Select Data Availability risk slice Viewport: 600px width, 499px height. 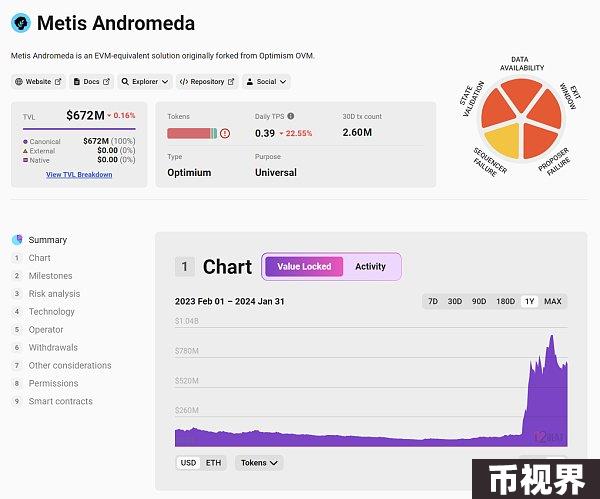click(x=521, y=93)
